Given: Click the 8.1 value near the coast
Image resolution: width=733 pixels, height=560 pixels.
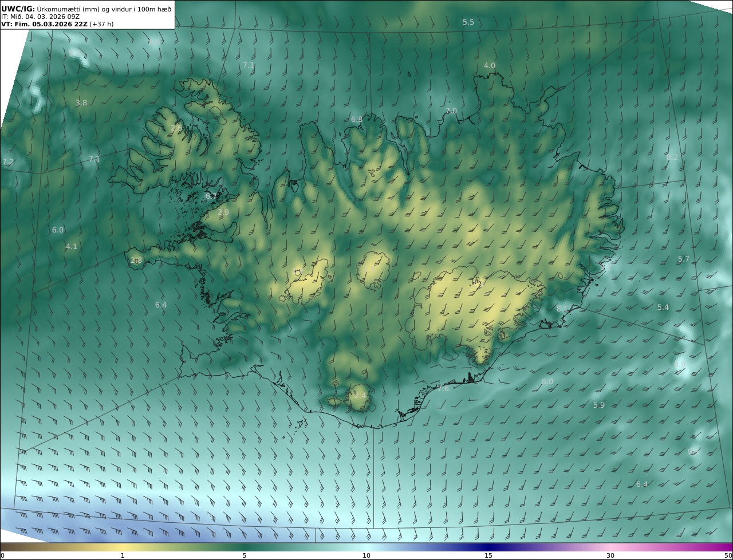Looking at the screenshot, I should click(x=562, y=309).
